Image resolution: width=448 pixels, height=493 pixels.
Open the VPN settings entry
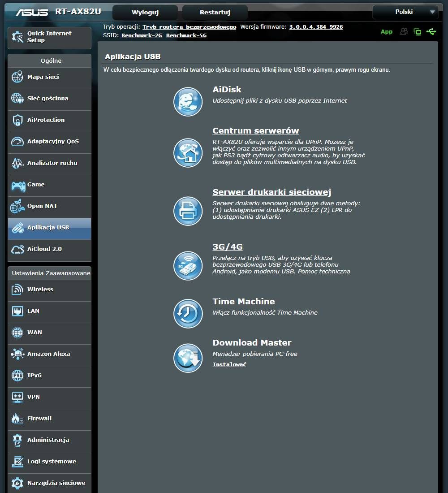coord(49,398)
